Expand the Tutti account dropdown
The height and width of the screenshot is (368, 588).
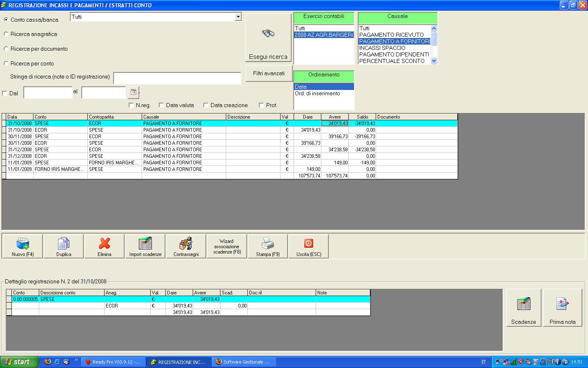coord(238,17)
